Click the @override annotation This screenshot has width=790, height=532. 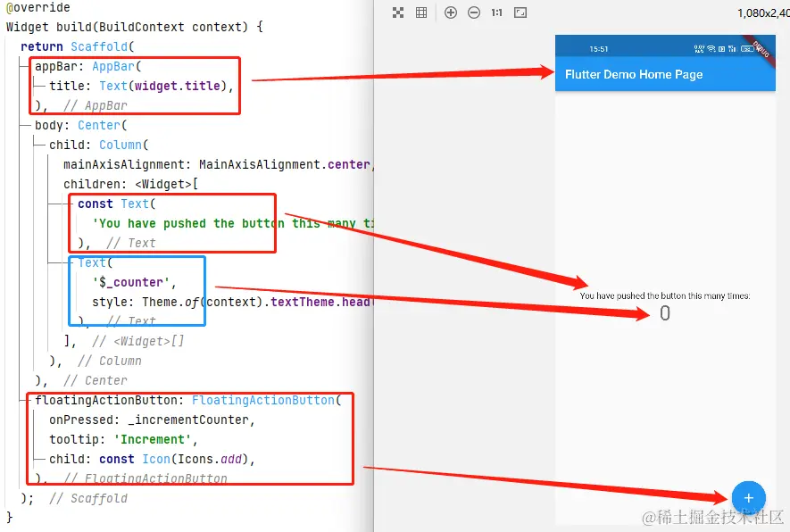pyautogui.click(x=37, y=7)
